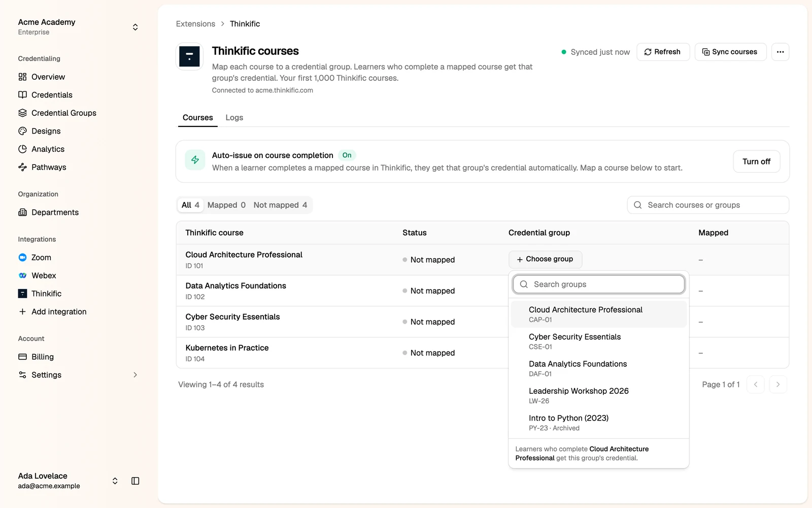This screenshot has height=508, width=812.
Task: Go to next results page
Action: [x=778, y=385]
